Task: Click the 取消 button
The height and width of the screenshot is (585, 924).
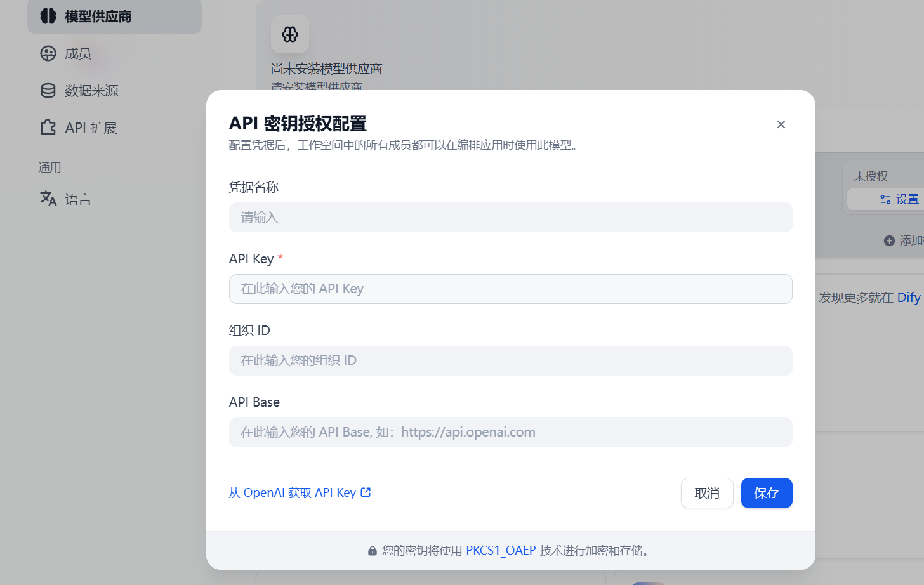Action: (x=707, y=492)
